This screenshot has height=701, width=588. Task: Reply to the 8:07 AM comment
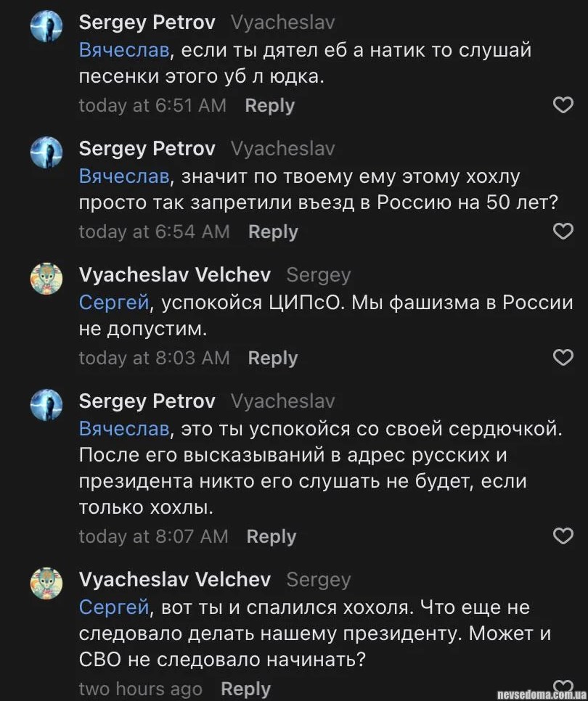[x=271, y=537]
